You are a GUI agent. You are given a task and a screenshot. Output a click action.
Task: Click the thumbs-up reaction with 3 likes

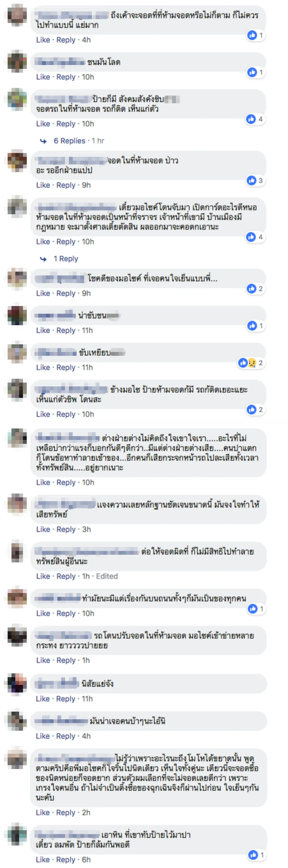tap(255, 180)
